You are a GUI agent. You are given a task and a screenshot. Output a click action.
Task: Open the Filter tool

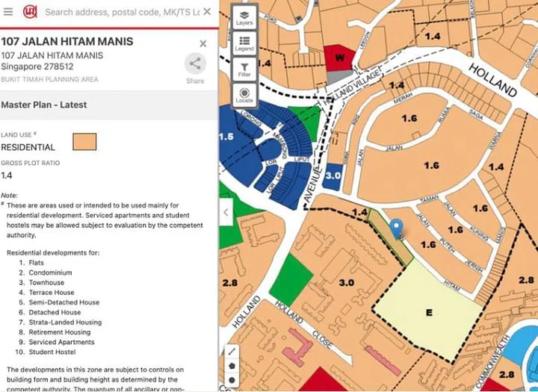(244, 69)
